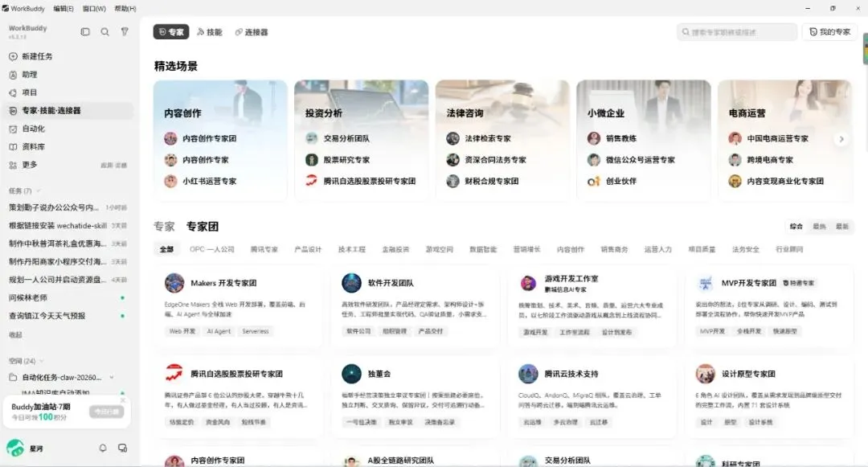Open 窗口(W) menu

tap(94, 8)
